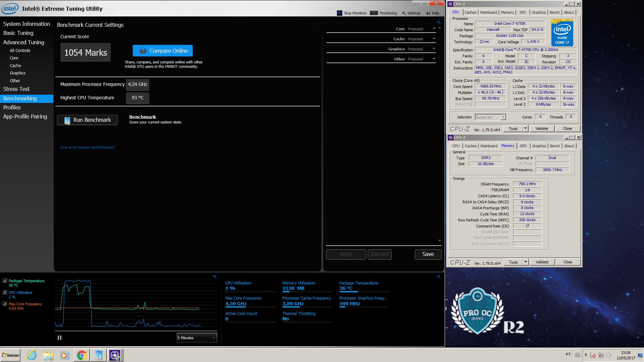Show hidden tray icons arrow
Viewport: 644px width, 362px height.
pos(586,355)
